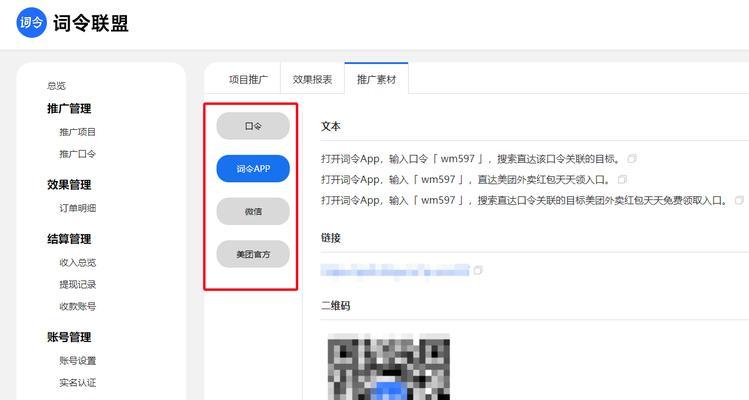Click the 链接 section heading
This screenshot has width=749, height=400.
point(331,238)
